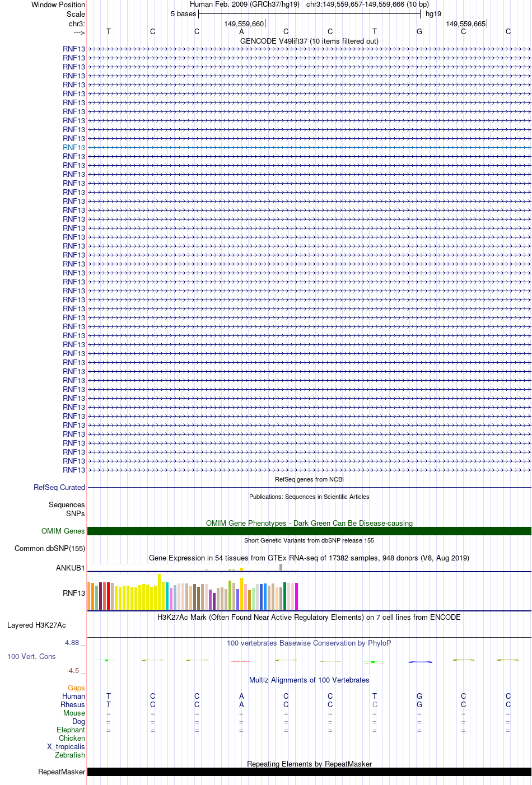The height and width of the screenshot is (785, 532).
Task: Click the Zebrafish species label
Action: [70, 755]
